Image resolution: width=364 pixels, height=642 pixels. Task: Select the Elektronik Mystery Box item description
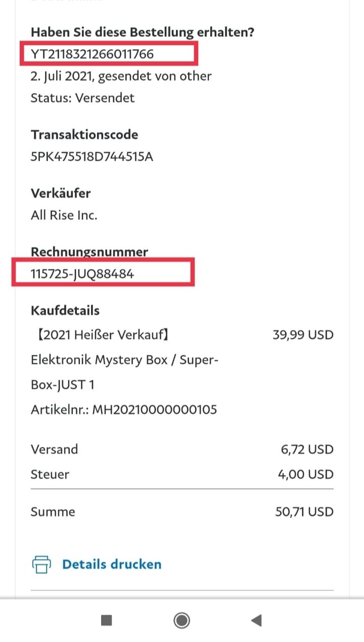(x=124, y=360)
